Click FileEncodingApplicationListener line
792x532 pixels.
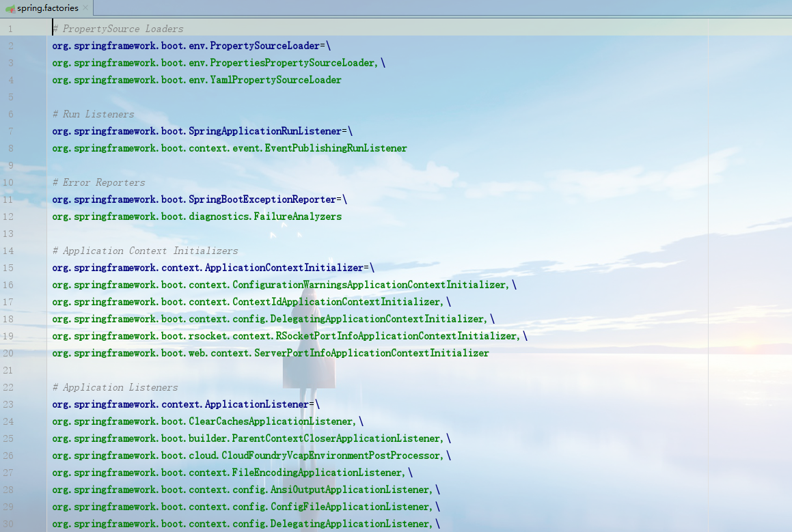click(x=232, y=473)
